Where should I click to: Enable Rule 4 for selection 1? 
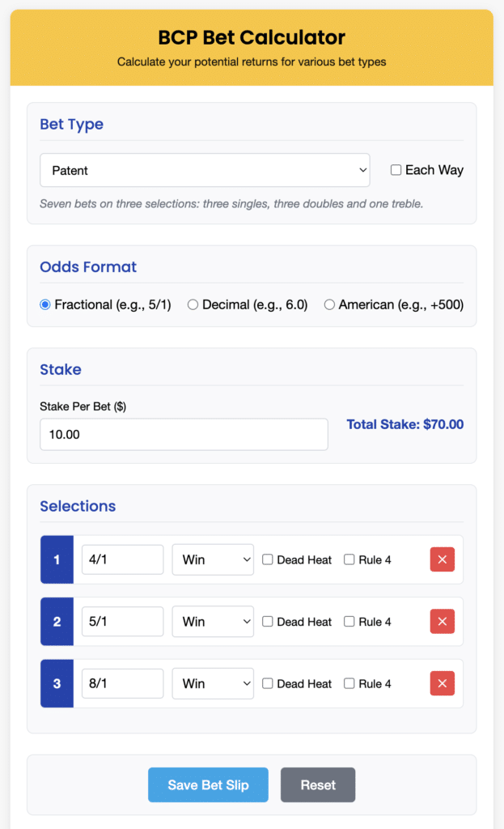tap(349, 559)
